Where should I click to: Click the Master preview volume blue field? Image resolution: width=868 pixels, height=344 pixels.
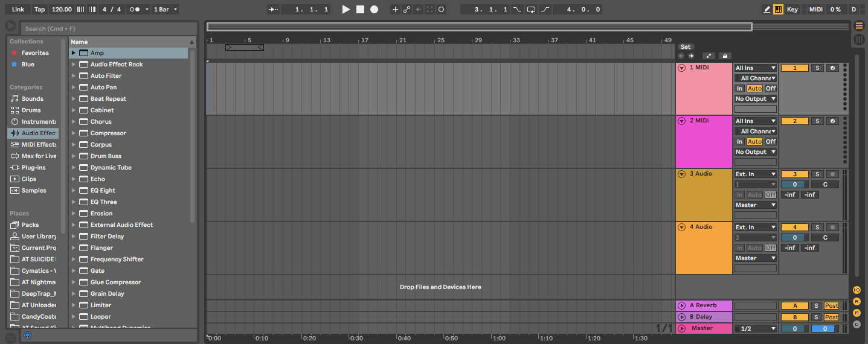(x=825, y=329)
